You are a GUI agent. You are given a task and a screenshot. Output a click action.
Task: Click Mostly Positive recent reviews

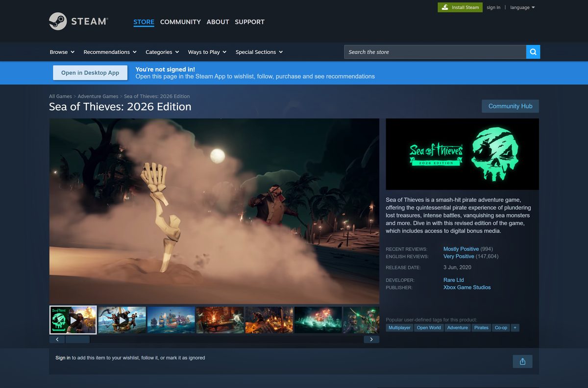click(x=461, y=249)
